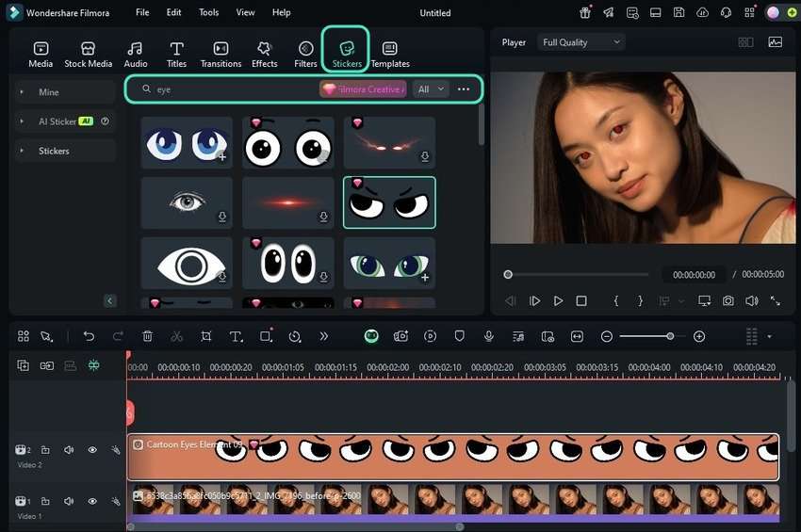This screenshot has height=532, width=801.
Task: Open the Titles tab
Action: (176, 55)
